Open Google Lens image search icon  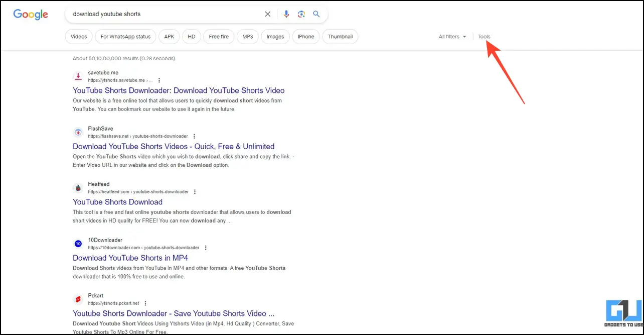301,14
